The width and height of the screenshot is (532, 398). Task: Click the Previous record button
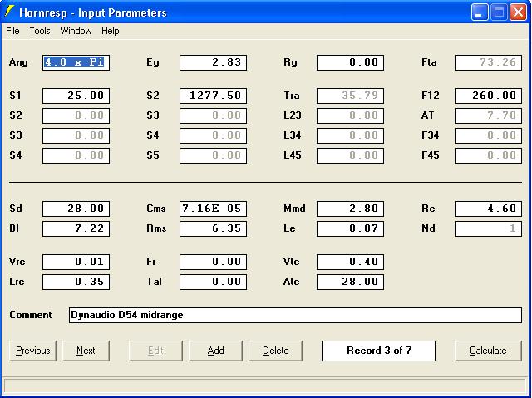33,351
